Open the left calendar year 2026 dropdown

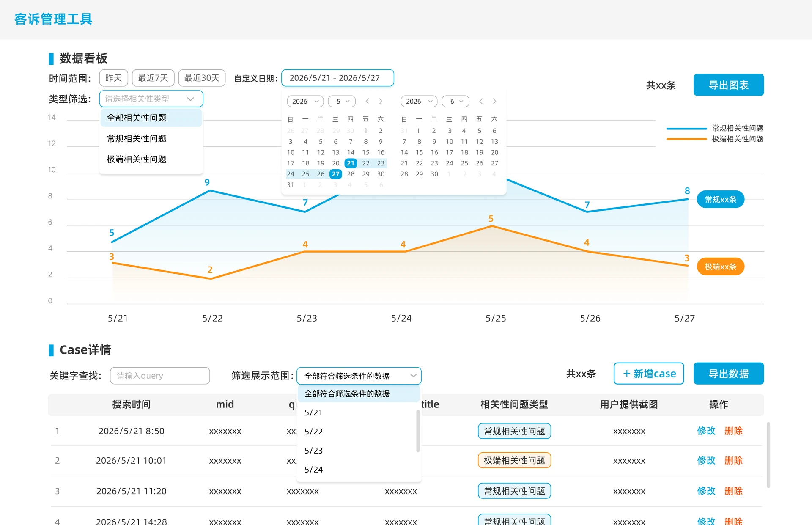click(x=305, y=102)
